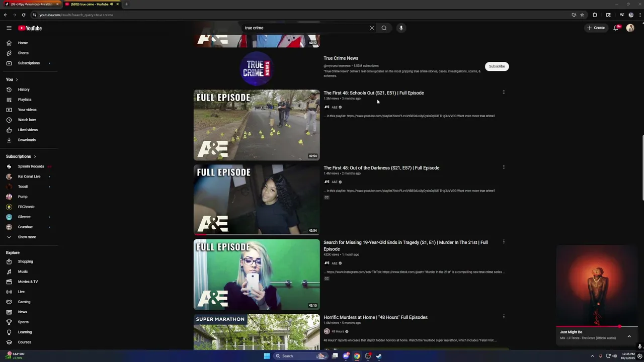Click the magnifier search button
The width and height of the screenshot is (644, 362).
[x=384, y=28]
